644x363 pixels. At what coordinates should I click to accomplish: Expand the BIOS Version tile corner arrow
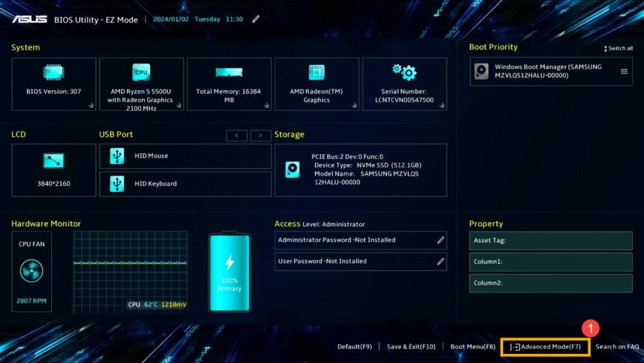click(x=91, y=106)
